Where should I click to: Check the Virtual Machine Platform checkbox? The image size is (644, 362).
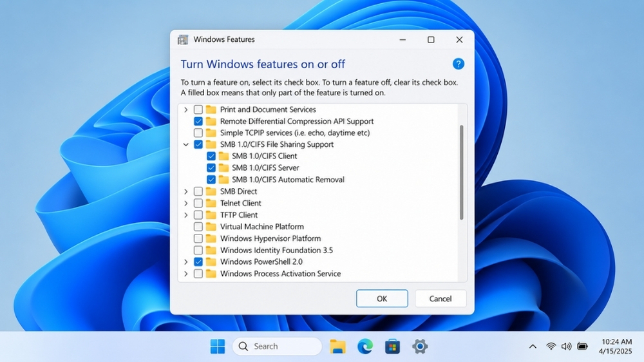pos(198,226)
